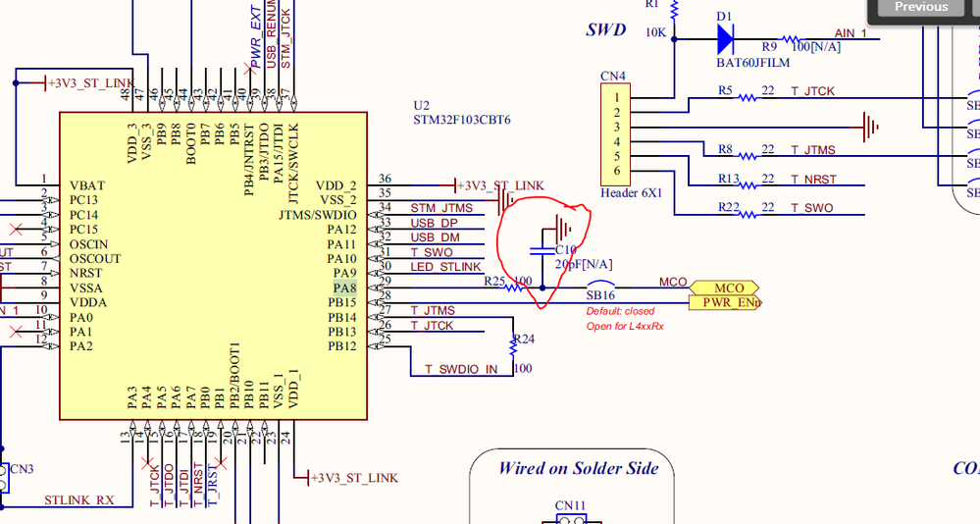980x524 pixels.
Task: Select the R5 resistor symbol
Action: tap(747, 97)
